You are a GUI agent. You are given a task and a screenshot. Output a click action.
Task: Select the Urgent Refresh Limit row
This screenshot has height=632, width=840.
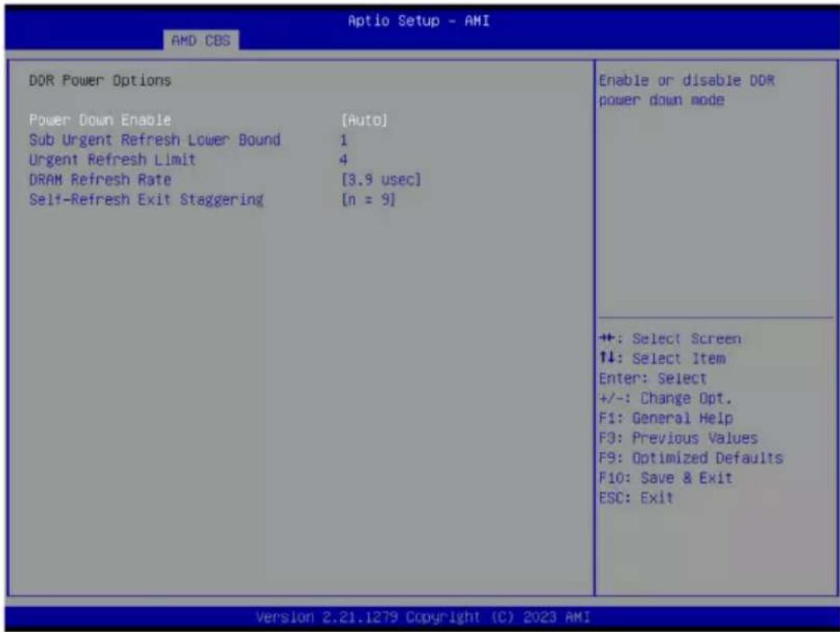tap(112, 160)
